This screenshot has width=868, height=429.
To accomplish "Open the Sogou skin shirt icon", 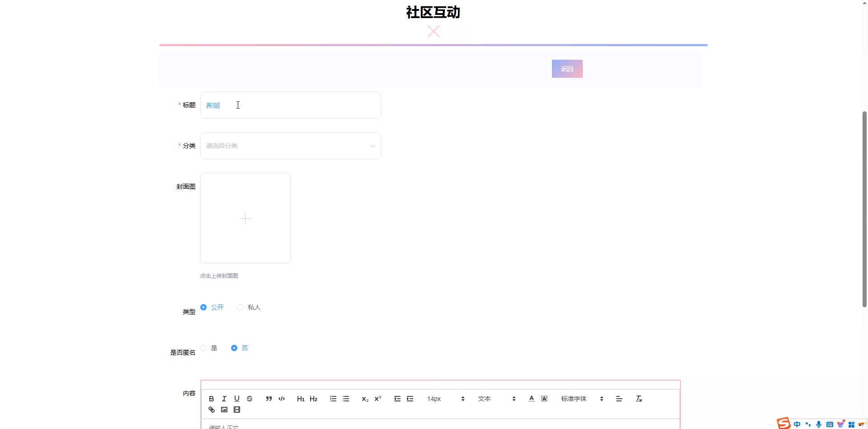I will pyautogui.click(x=841, y=424).
